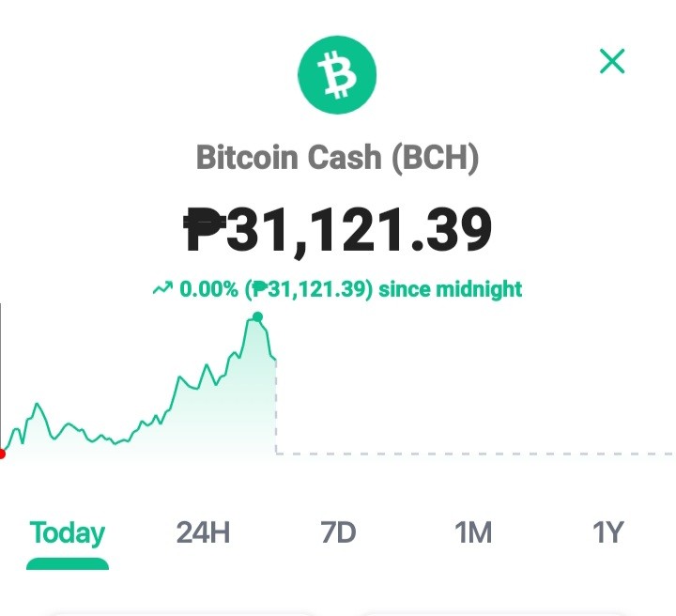This screenshot has height=616, width=676.
Task: Click the peso sign of main price
Action: 205,229
